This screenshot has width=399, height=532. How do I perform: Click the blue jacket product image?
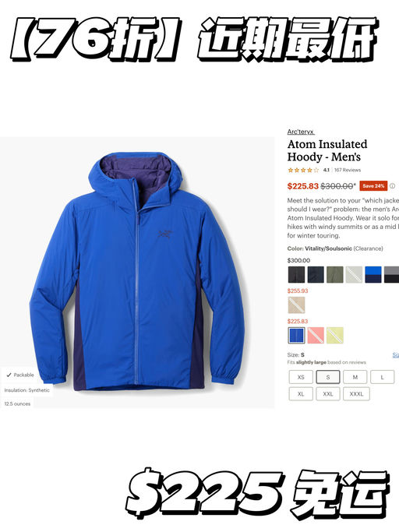coord(137,271)
